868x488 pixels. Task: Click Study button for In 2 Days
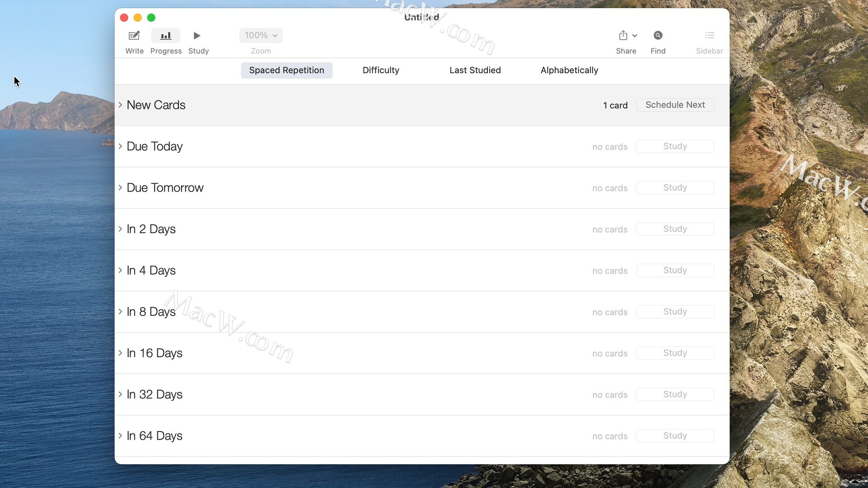(675, 229)
